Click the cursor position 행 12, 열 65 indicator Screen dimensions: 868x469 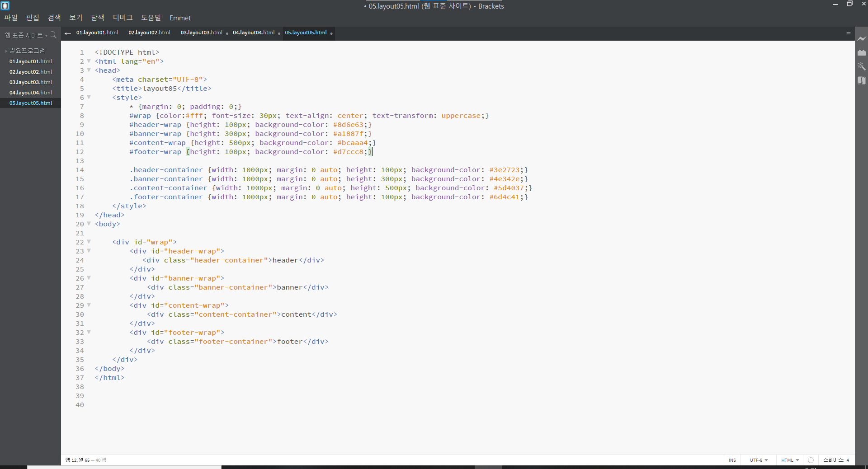(x=77, y=460)
